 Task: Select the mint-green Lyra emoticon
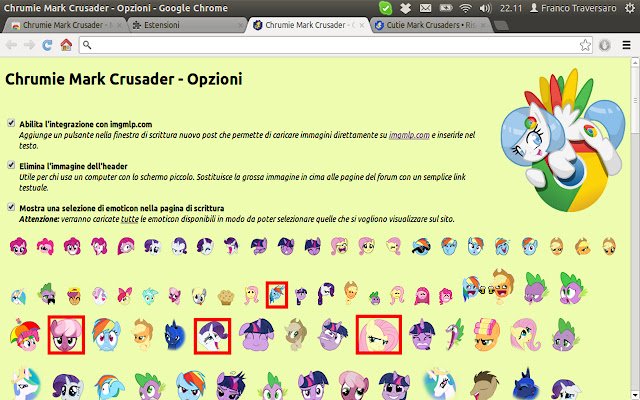coord(150,296)
